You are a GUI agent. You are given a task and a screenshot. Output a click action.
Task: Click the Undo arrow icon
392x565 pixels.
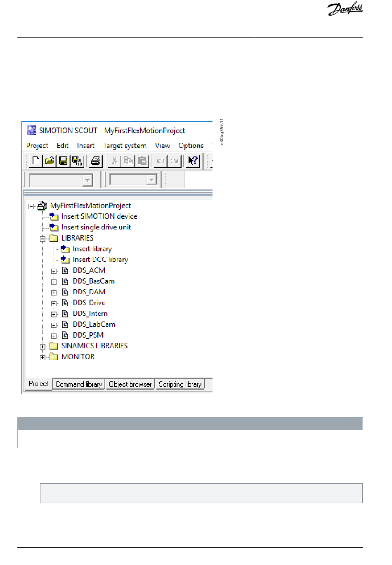pos(161,161)
